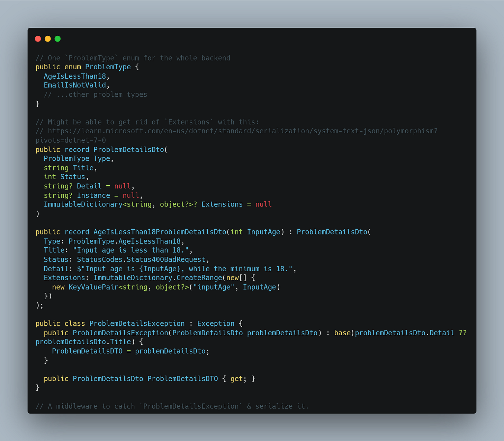Viewport: 504px width, 441px height.
Task: Click the learn.microsoft.com URL comment line
Action: pos(236,131)
